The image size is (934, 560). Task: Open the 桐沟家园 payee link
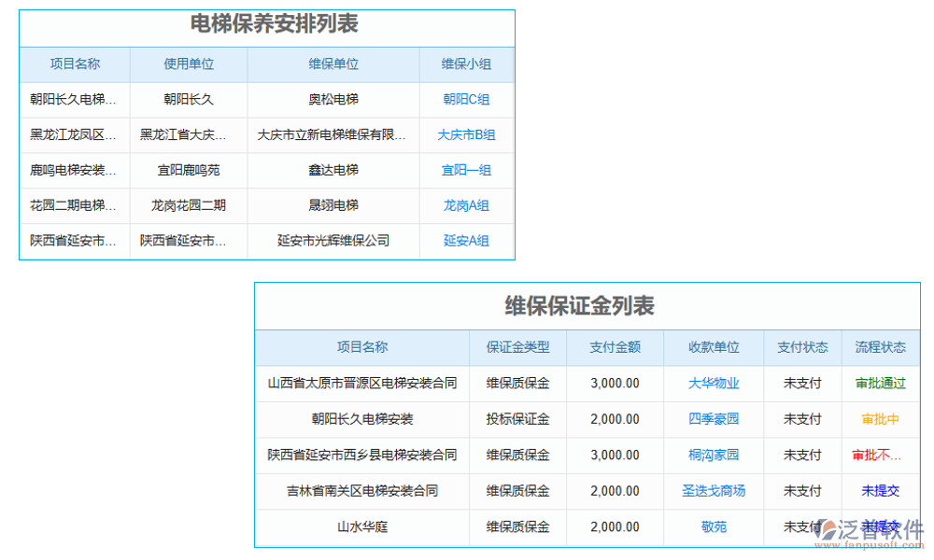pos(713,455)
